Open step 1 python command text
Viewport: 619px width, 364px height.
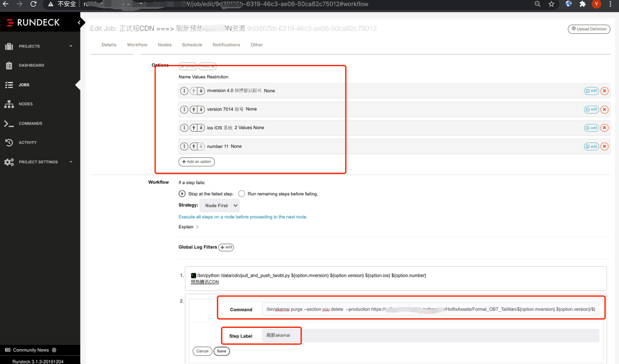311,275
